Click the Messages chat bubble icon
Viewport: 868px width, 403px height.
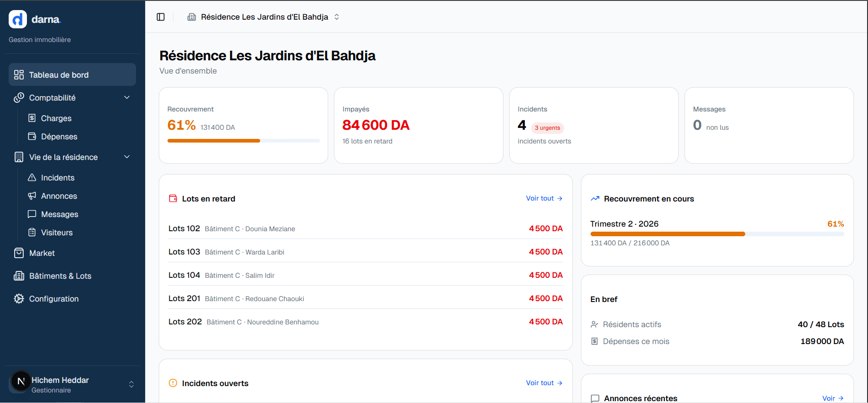click(32, 214)
